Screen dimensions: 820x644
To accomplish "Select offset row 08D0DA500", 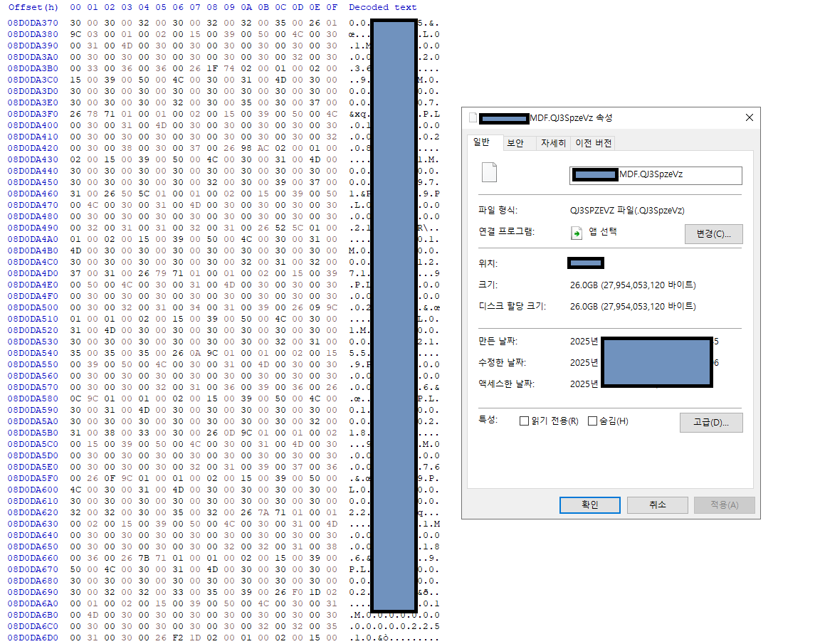I will point(33,307).
